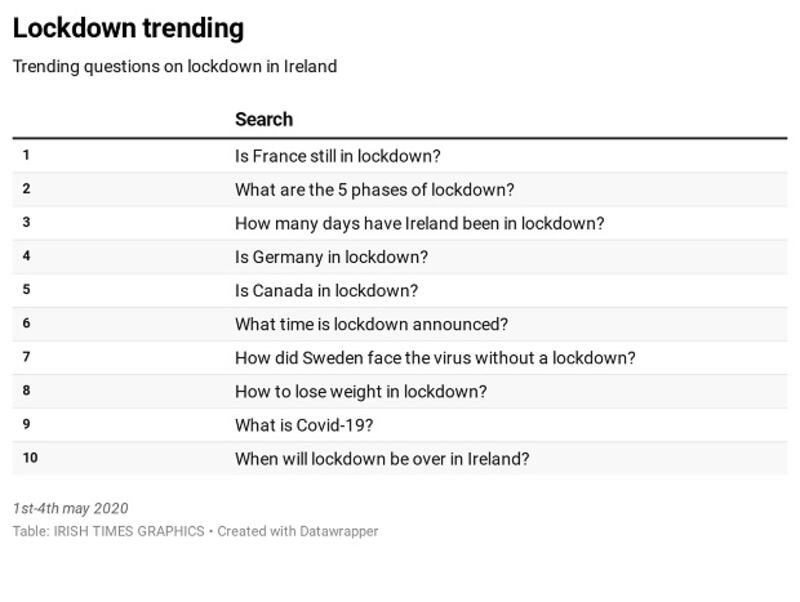Click rank number 5 in table
800x602 pixels.
(x=26, y=290)
